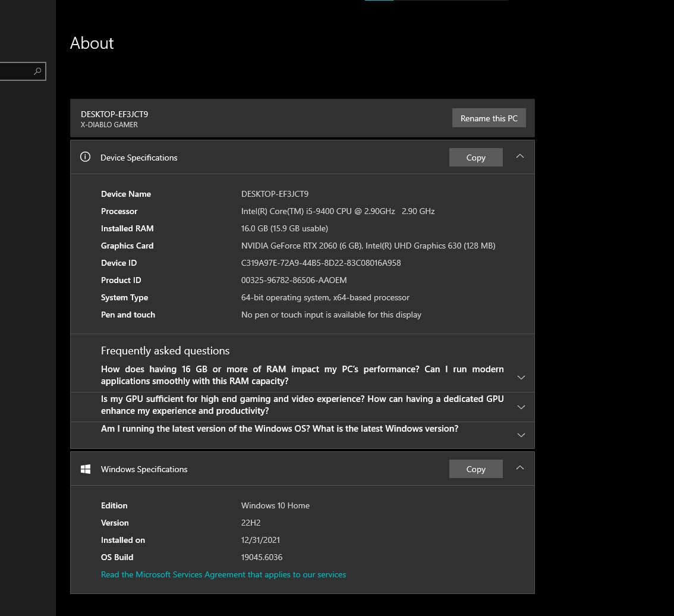
Task: Open the Microsoft Services Agreement link
Action: tap(223, 575)
